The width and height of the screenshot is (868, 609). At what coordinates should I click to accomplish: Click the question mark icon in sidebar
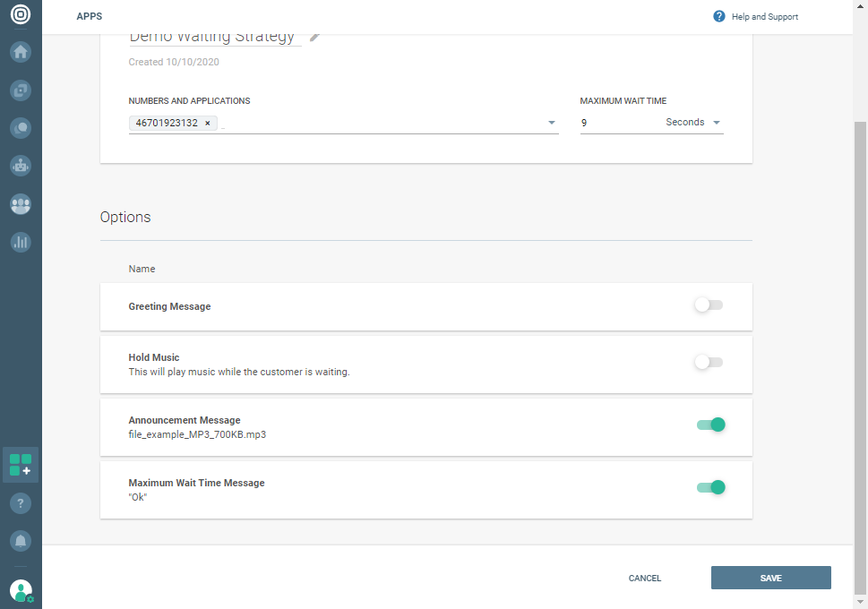point(21,503)
